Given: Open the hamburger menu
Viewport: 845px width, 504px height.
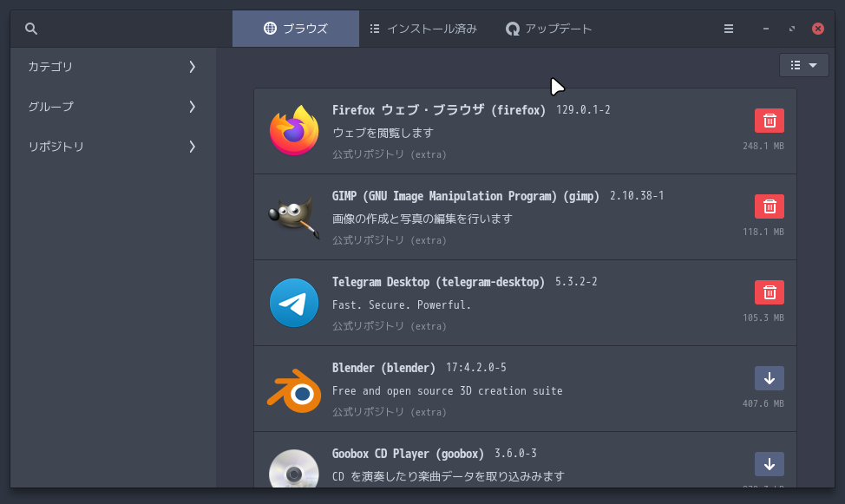Looking at the screenshot, I should coord(729,29).
